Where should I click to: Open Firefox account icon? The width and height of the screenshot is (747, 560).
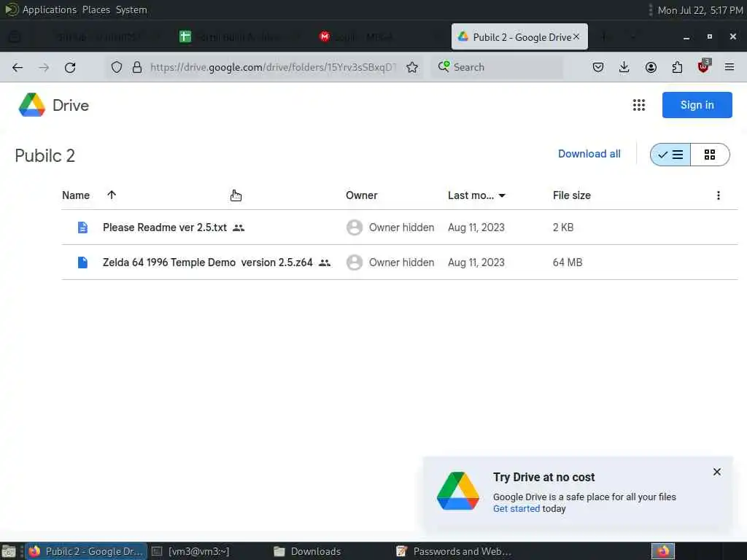651,67
